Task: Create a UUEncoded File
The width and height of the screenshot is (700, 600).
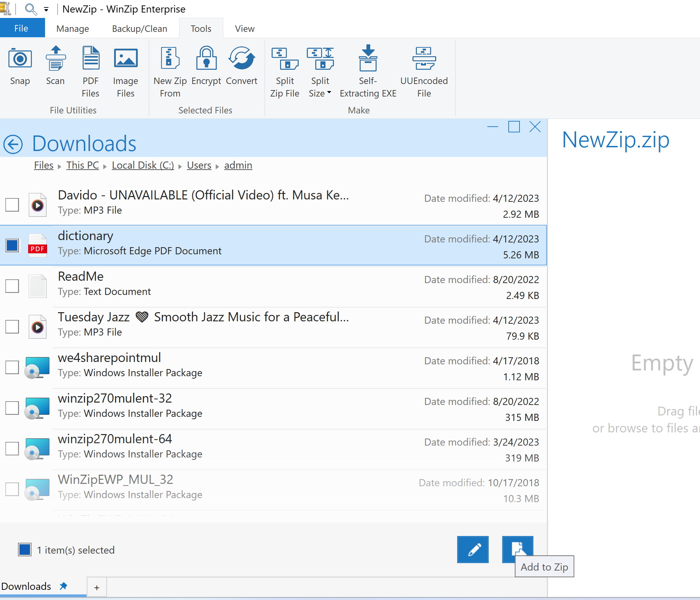Action: 424,72
